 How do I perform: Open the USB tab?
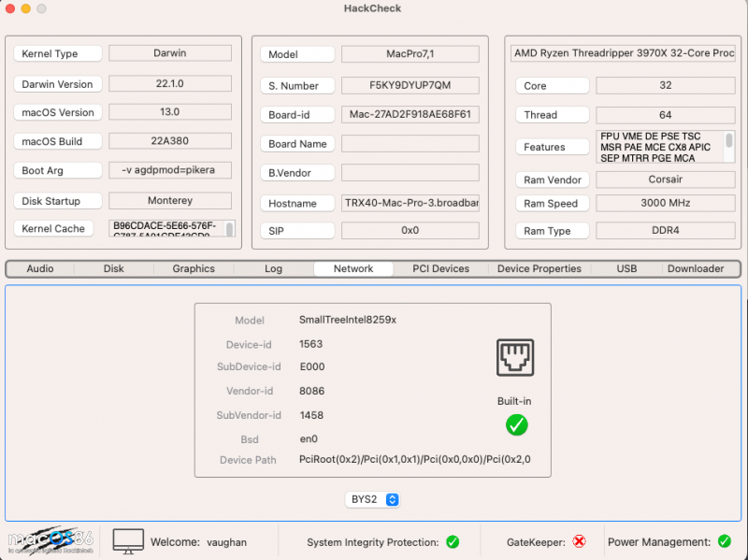click(625, 268)
